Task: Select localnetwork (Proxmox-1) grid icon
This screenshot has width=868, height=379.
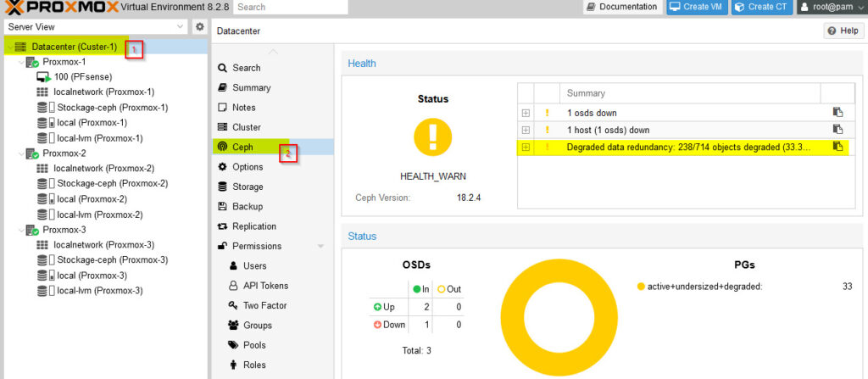Action: 42,92
